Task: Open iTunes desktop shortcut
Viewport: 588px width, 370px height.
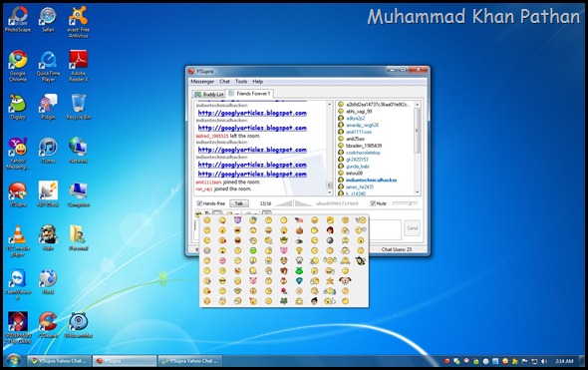Action: pos(48,151)
